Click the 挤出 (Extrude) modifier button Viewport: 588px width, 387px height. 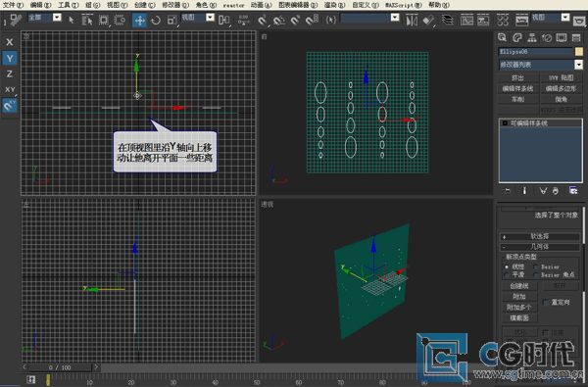pyautogui.click(x=517, y=78)
